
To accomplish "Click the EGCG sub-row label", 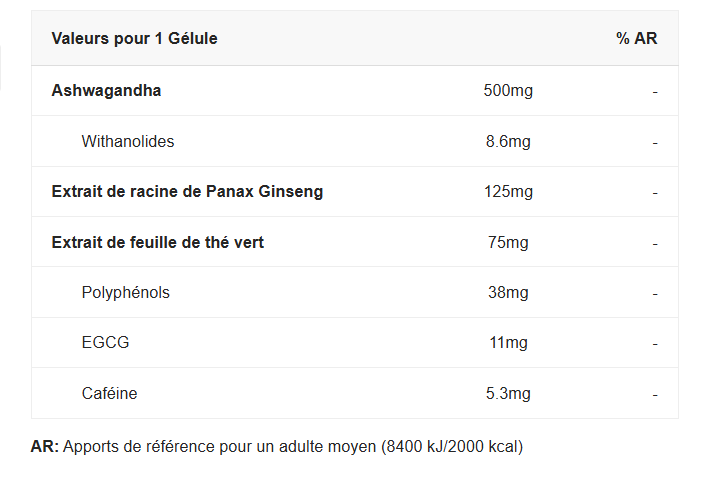I will pyautogui.click(x=105, y=343).
